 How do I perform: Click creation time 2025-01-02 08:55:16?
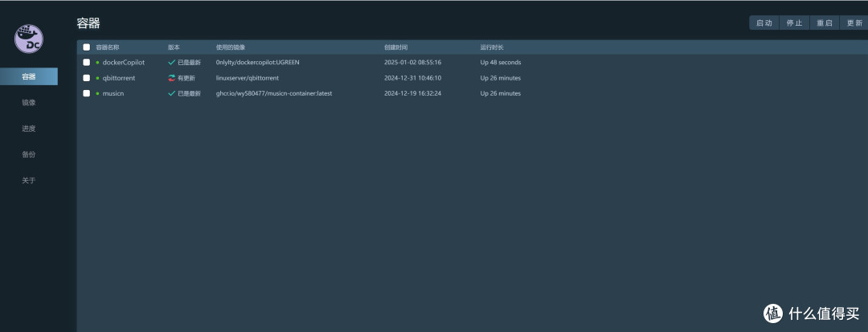[412, 63]
